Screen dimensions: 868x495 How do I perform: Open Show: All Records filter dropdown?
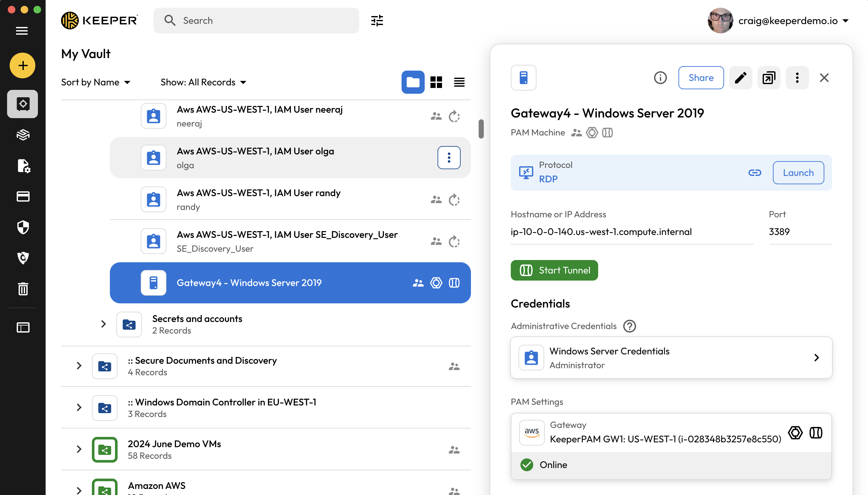203,82
